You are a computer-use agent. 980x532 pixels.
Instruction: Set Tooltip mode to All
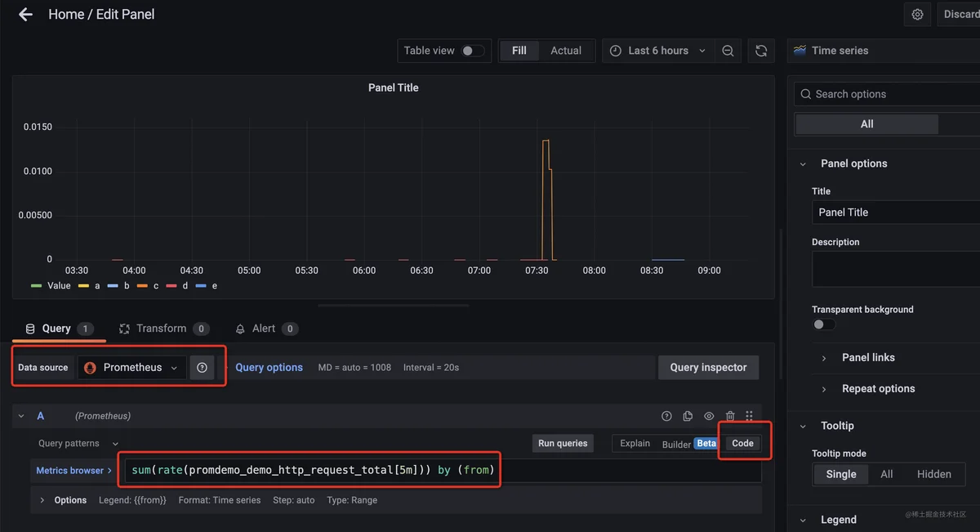coord(887,474)
